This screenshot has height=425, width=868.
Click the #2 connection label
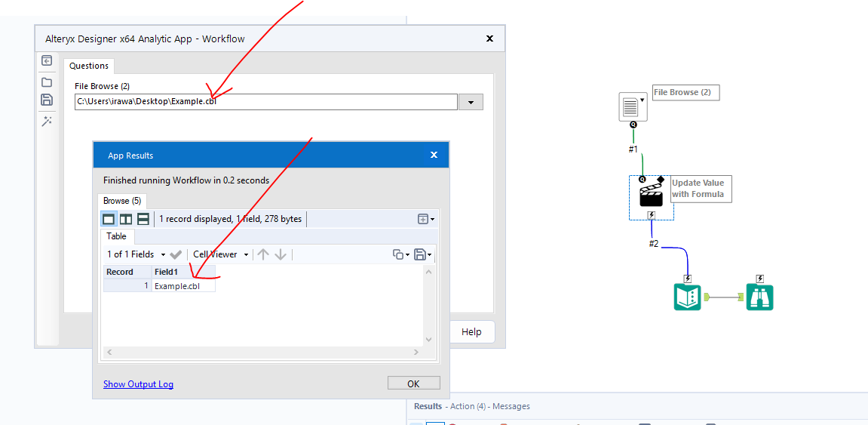point(654,244)
